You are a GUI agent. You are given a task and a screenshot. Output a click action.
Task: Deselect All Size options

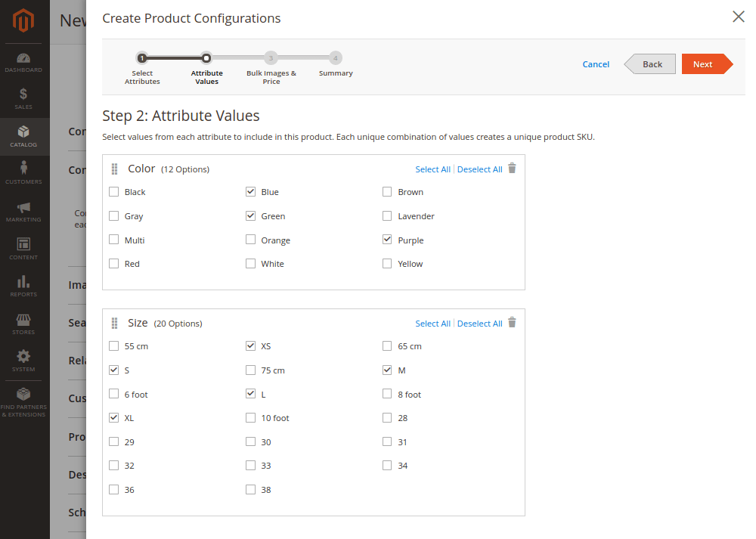pyautogui.click(x=480, y=324)
